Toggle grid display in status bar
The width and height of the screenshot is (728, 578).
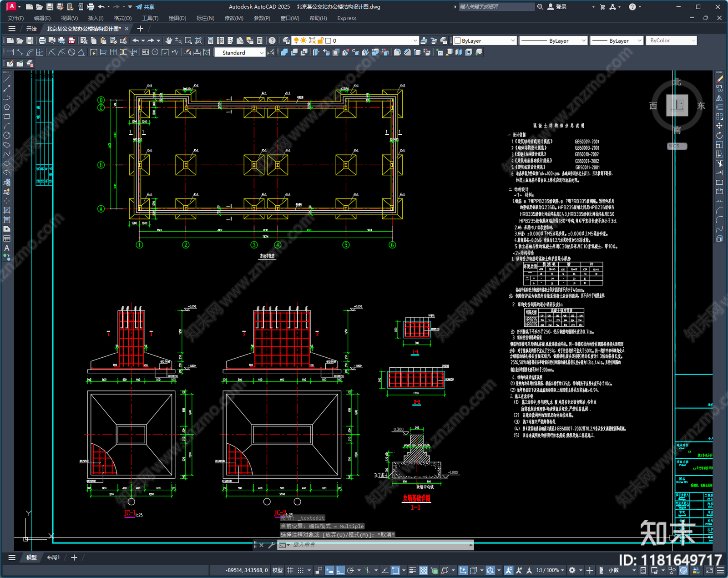click(290, 570)
